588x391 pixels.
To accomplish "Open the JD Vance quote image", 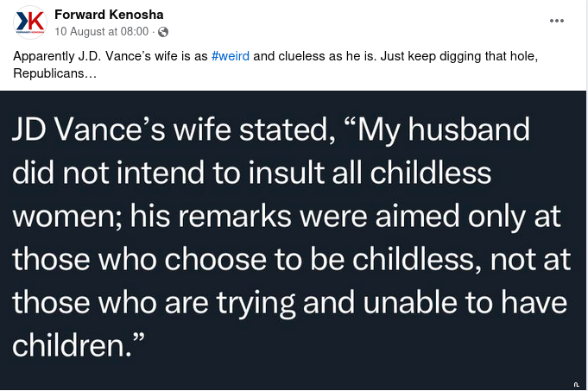I will pyautogui.click(x=294, y=242).
